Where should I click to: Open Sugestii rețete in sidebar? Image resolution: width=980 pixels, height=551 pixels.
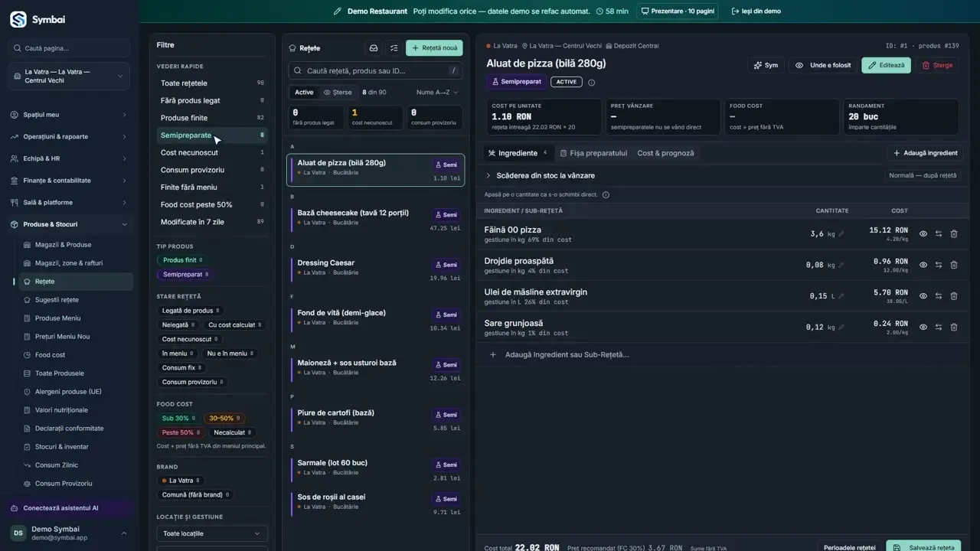[57, 300]
